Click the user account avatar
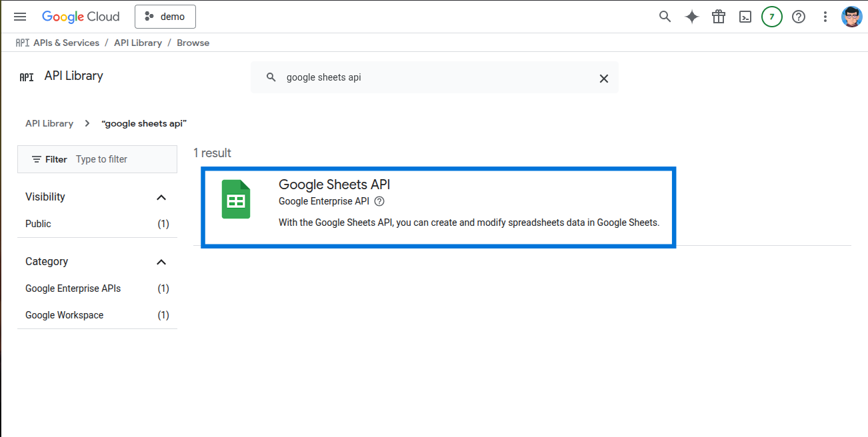Viewport: 868px width, 437px height. (x=852, y=17)
